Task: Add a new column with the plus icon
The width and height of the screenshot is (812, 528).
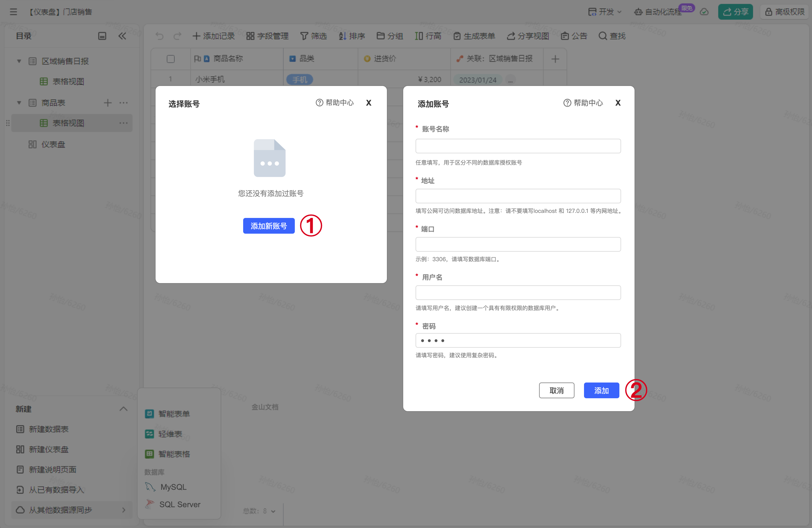Action: [555, 59]
